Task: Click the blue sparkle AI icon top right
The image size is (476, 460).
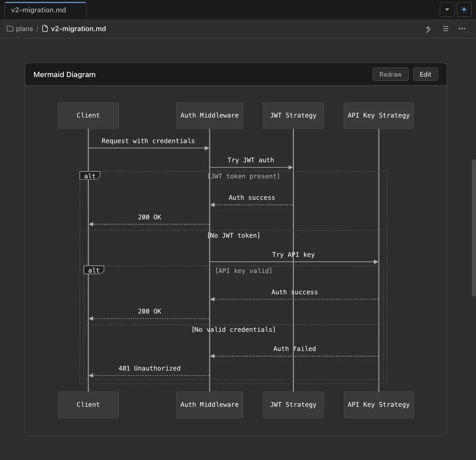Action: 464,9
